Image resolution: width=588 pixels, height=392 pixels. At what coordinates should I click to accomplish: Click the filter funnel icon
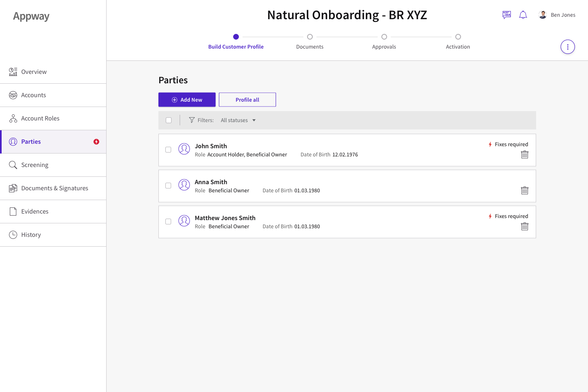(192, 120)
